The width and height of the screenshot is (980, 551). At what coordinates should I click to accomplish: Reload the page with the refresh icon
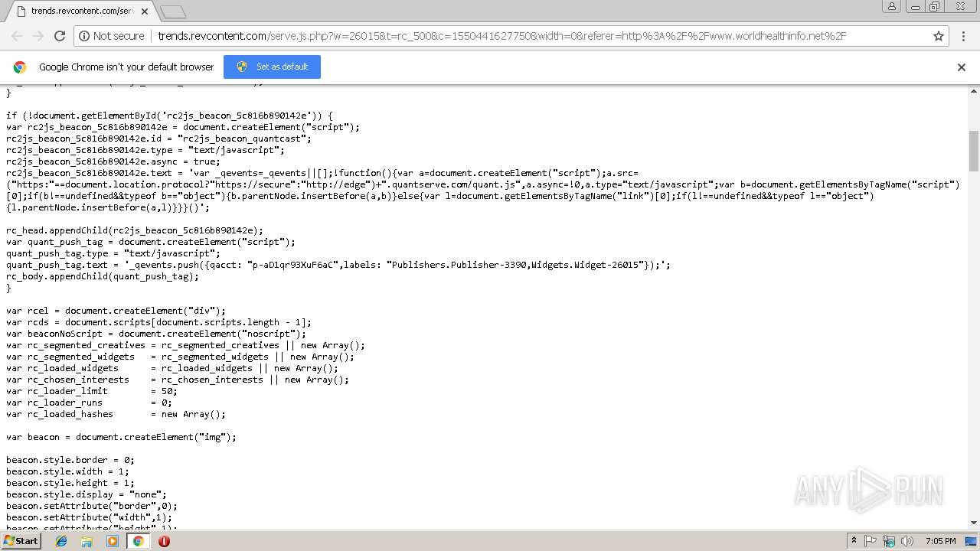60,36
